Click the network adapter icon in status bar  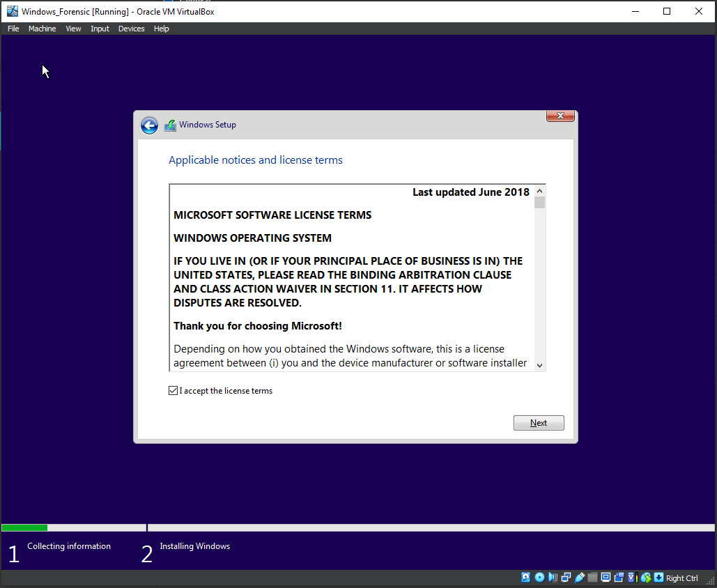point(566,578)
